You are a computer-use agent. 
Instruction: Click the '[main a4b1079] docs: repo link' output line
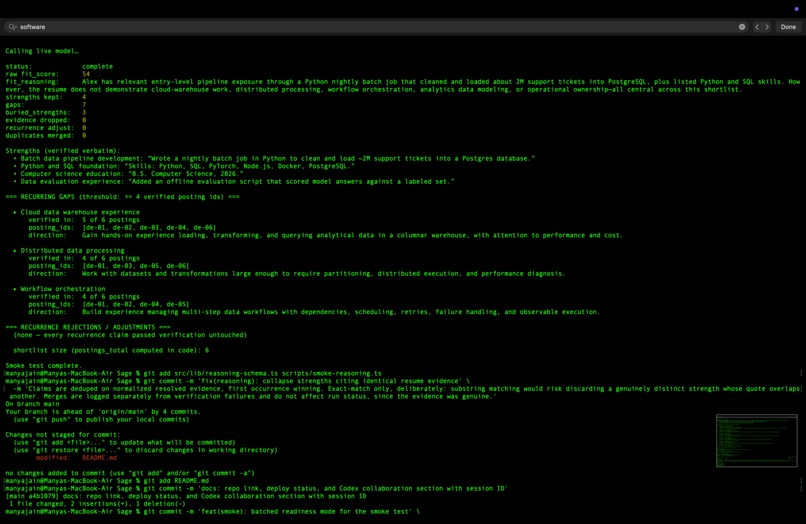[x=186, y=496]
